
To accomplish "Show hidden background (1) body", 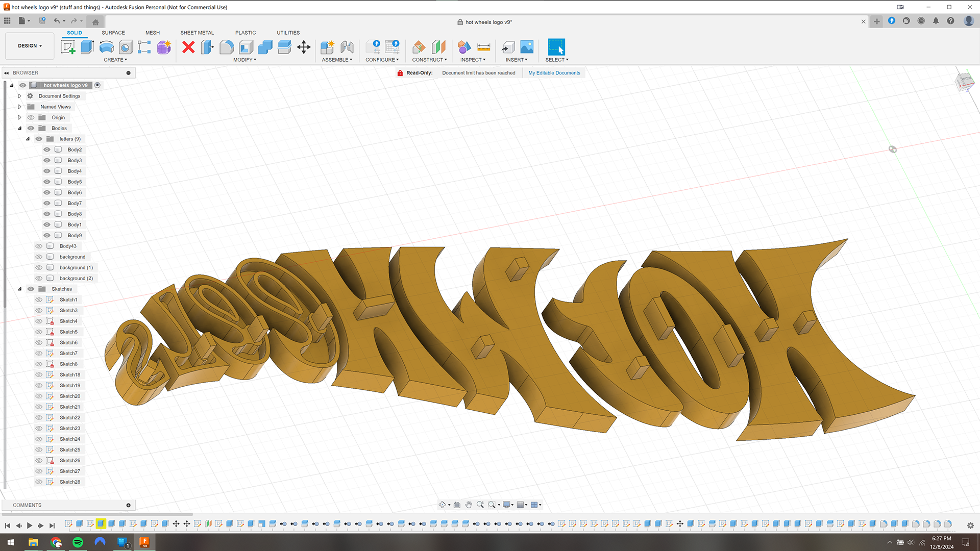I will pyautogui.click(x=39, y=267).
